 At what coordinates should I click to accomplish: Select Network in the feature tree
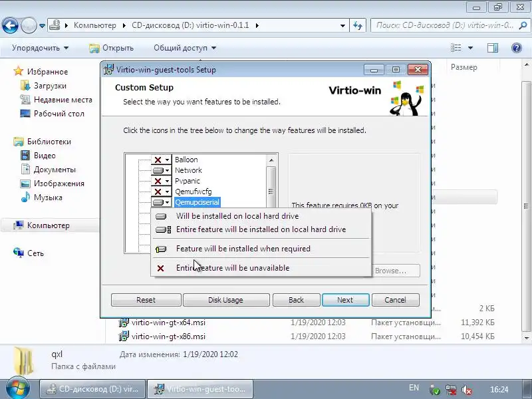click(x=188, y=170)
